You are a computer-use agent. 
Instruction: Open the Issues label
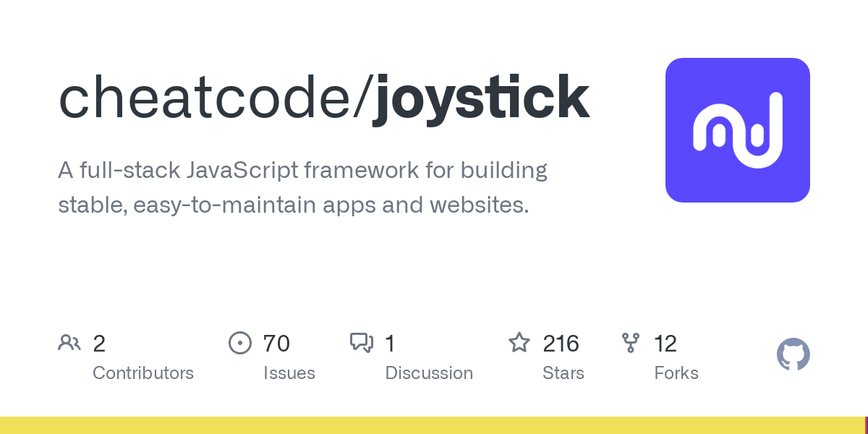pos(289,373)
